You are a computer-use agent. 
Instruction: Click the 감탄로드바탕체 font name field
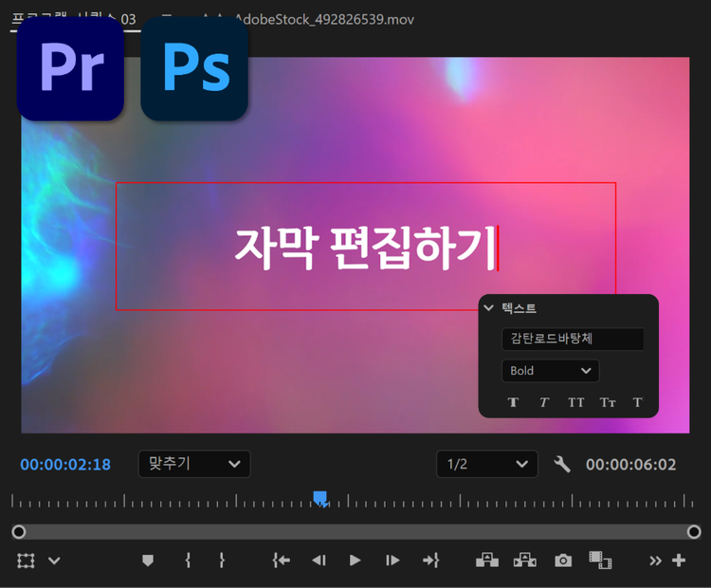[573, 339]
